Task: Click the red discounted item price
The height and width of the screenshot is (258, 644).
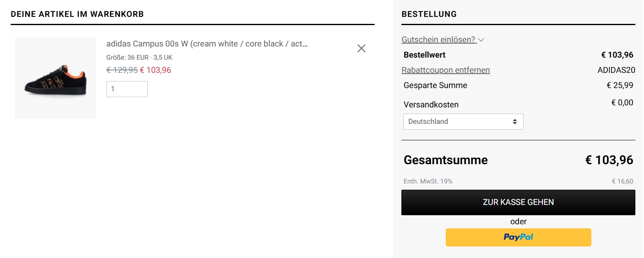Action: (x=155, y=70)
